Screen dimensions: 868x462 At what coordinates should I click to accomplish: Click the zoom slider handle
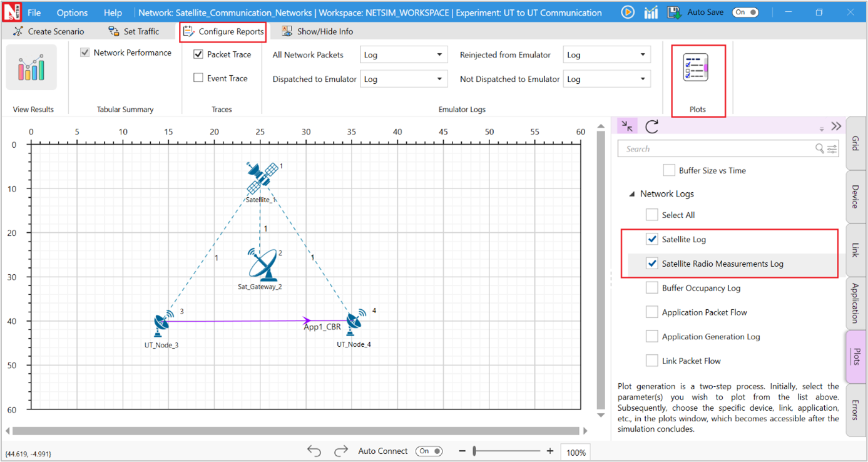[475, 451]
